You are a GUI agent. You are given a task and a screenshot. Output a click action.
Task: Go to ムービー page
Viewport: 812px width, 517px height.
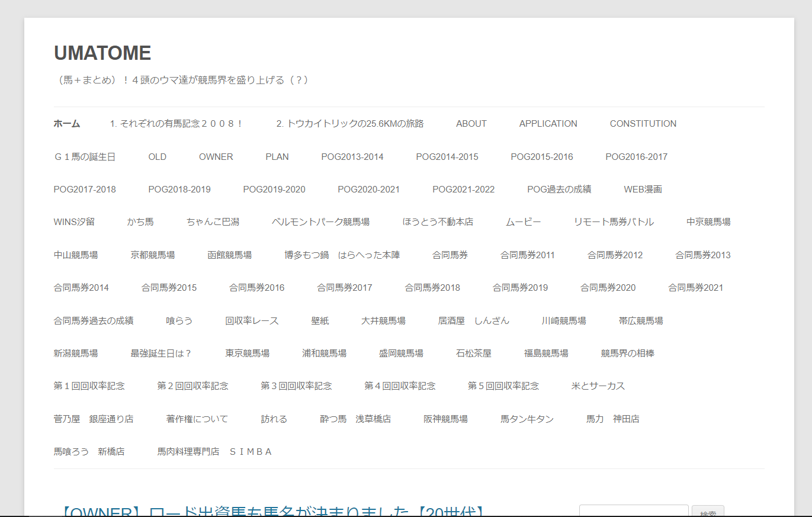523,222
